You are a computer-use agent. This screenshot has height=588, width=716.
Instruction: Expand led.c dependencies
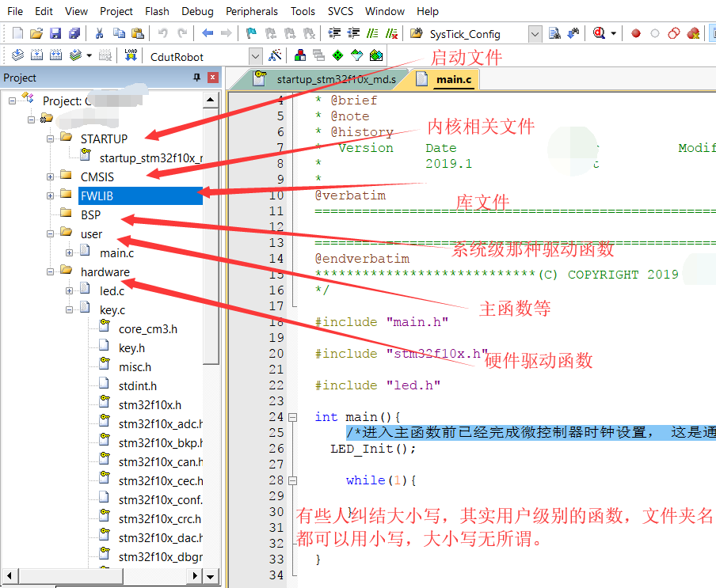coord(69,290)
